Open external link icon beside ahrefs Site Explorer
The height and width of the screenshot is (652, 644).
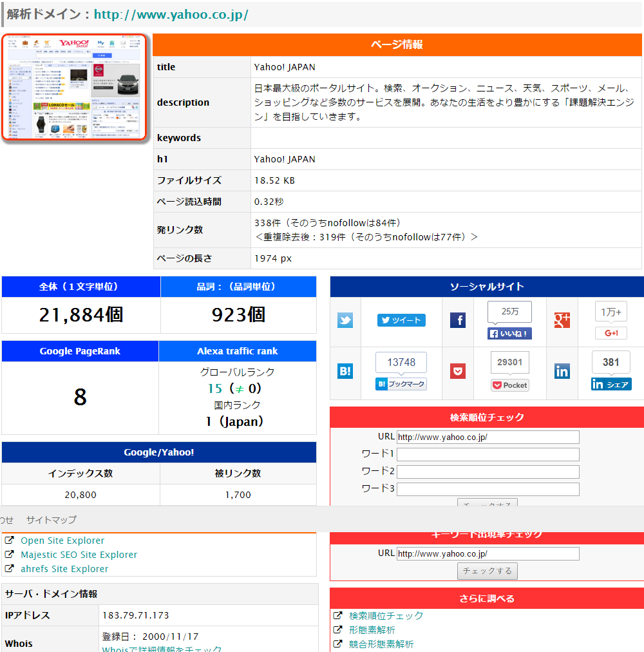point(9,568)
